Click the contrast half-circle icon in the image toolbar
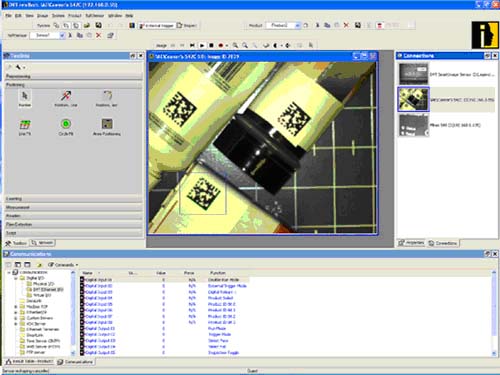 tap(276, 45)
